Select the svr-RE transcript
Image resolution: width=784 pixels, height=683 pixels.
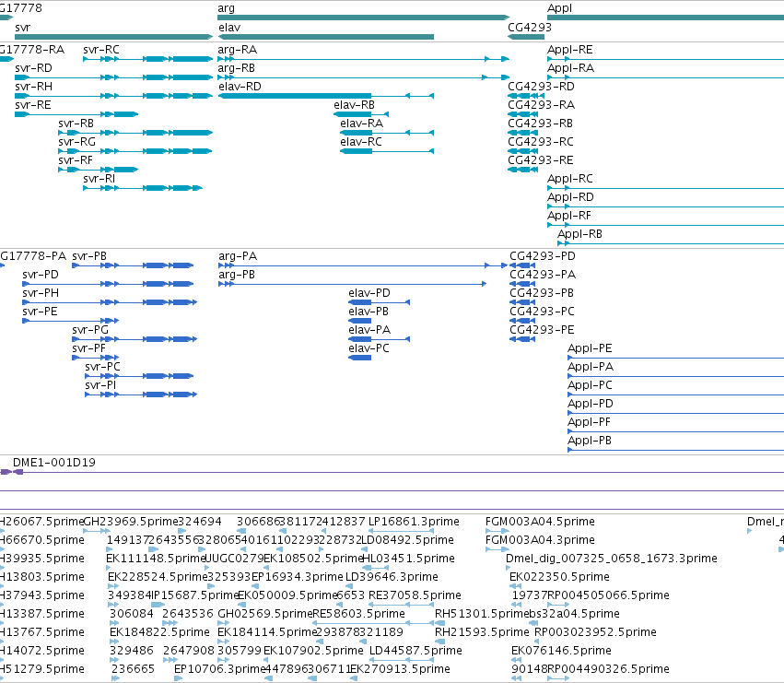[x=76, y=114]
